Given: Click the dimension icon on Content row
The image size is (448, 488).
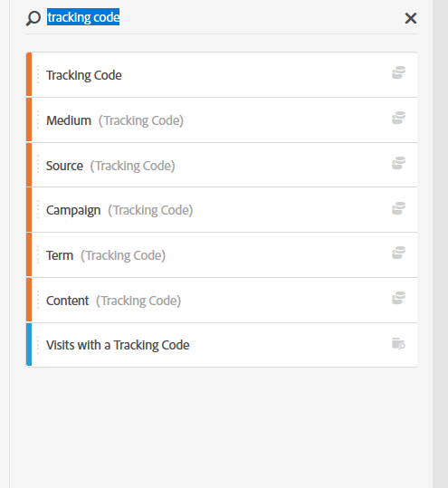Looking at the screenshot, I should pyautogui.click(x=398, y=298).
